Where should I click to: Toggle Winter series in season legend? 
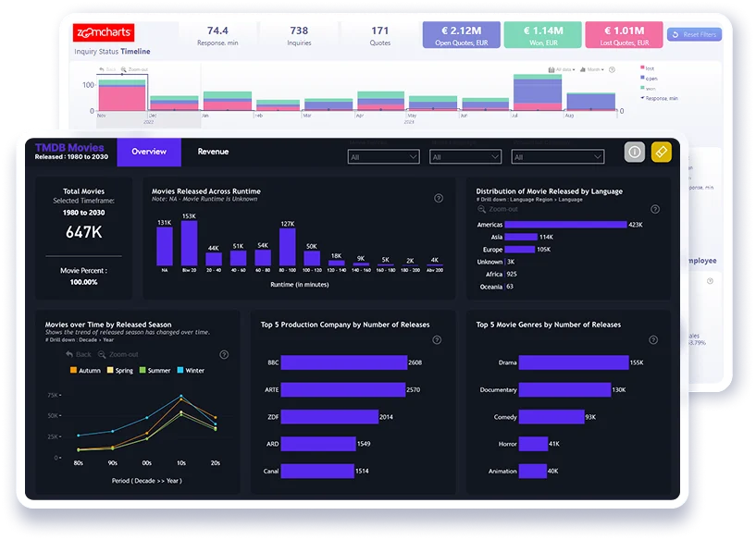coord(189,371)
